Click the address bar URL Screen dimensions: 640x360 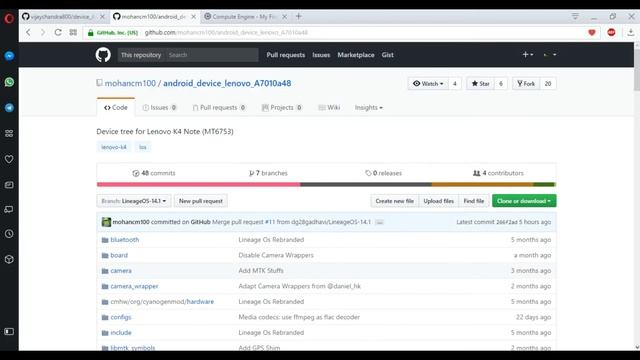point(226,33)
